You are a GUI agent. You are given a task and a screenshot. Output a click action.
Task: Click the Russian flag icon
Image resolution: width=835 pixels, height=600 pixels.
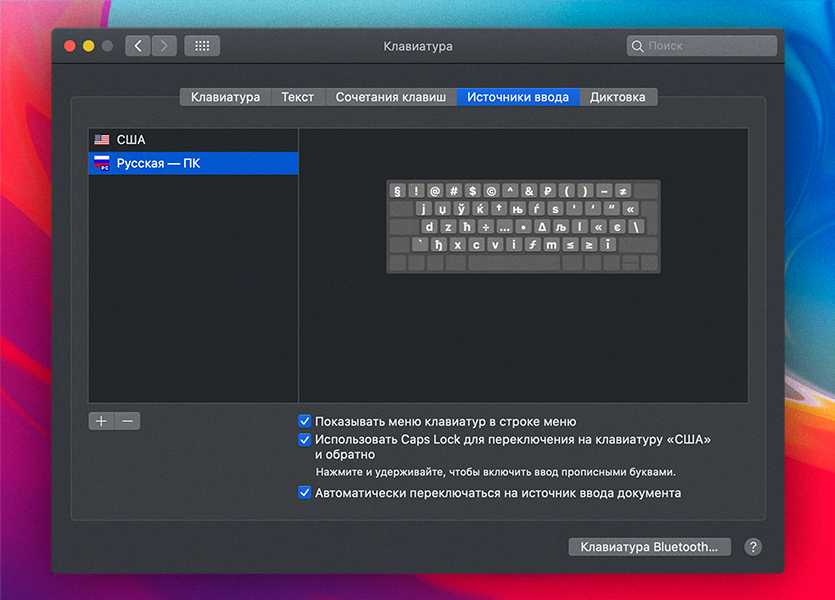click(x=102, y=163)
